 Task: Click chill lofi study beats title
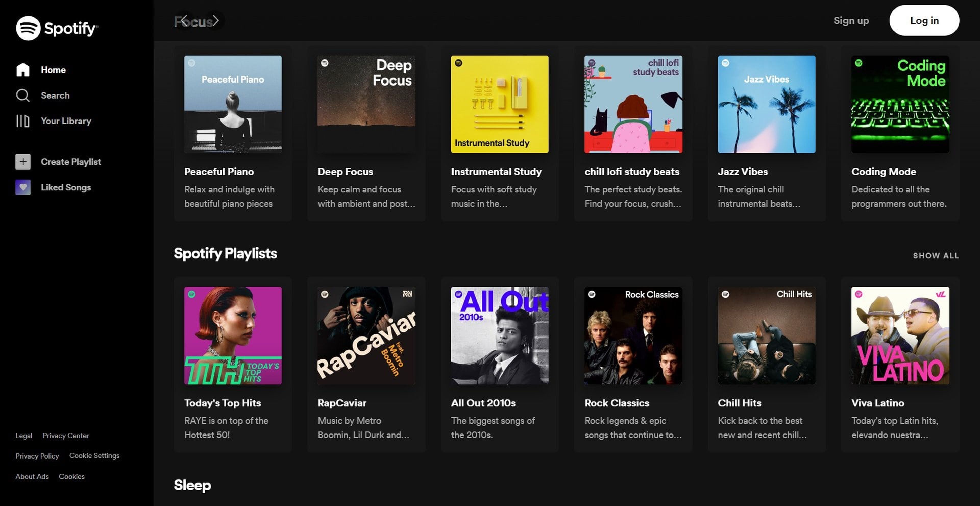[632, 172]
